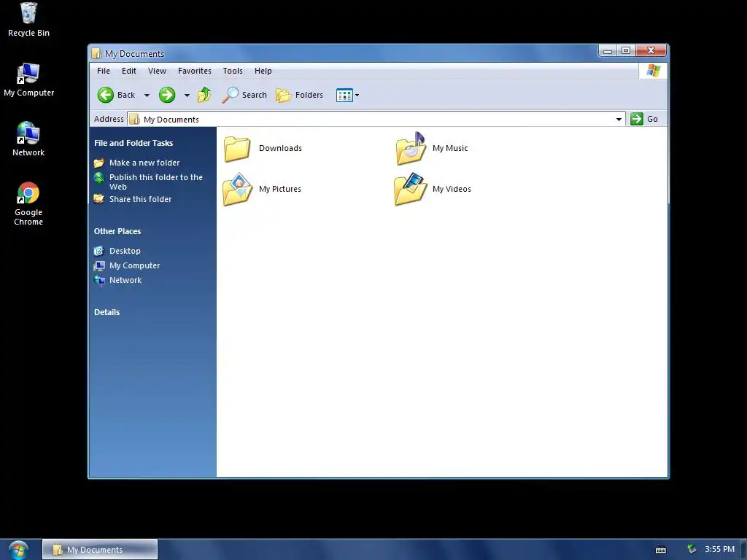The width and height of the screenshot is (747, 560).
Task: Open the Views grid icon
Action: pos(344,96)
